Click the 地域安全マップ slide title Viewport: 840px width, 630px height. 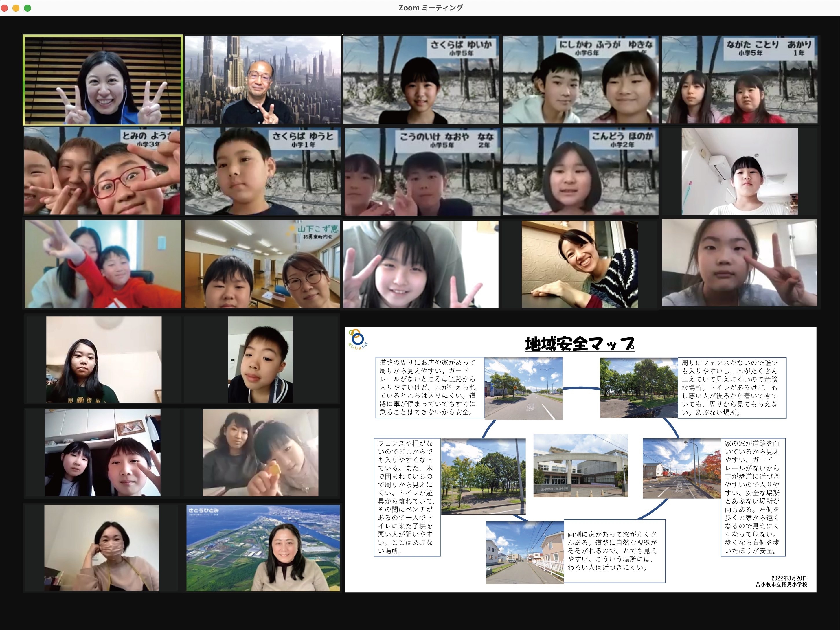pos(580,344)
